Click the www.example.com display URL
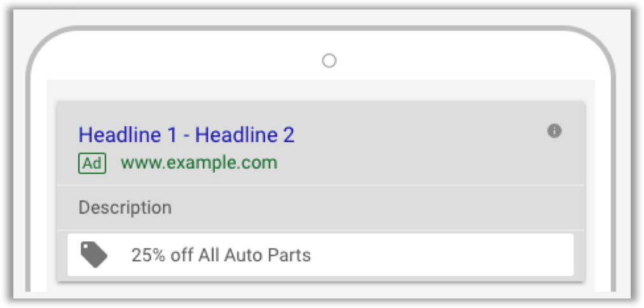The image size is (644, 308). coord(199,163)
